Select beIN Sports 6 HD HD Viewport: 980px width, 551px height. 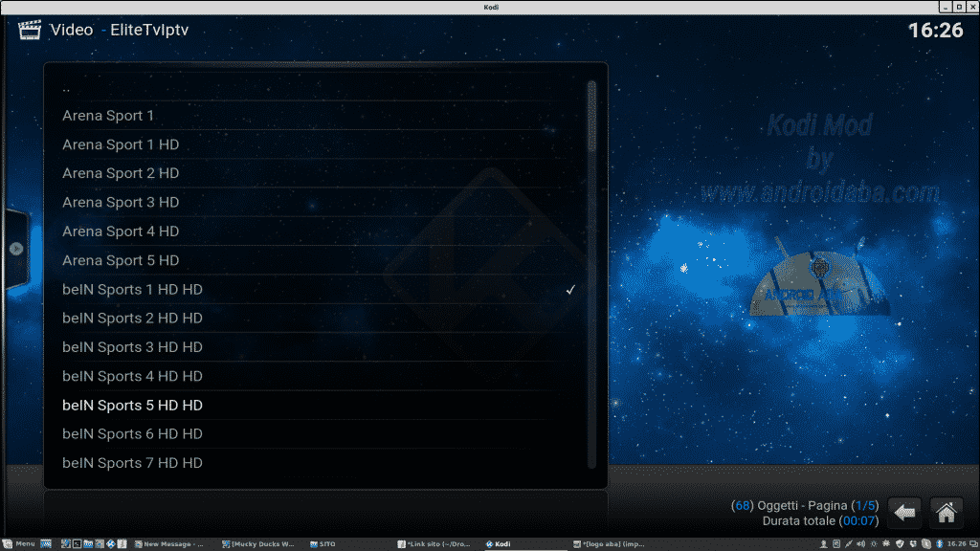tap(316, 434)
